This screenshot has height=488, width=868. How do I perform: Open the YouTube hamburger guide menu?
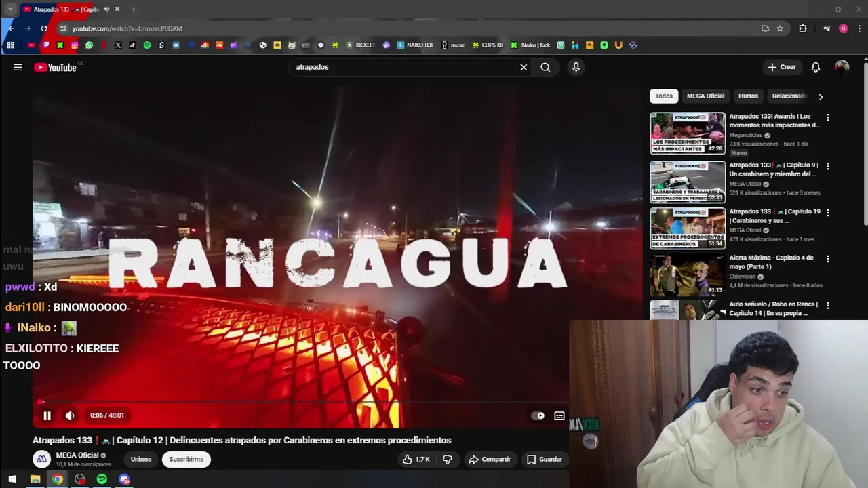[x=18, y=67]
